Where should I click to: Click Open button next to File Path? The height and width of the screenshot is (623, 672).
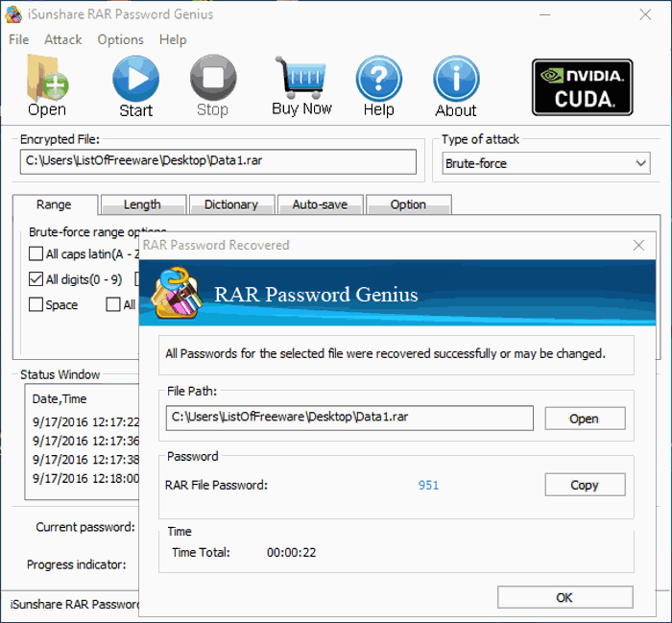(x=585, y=419)
